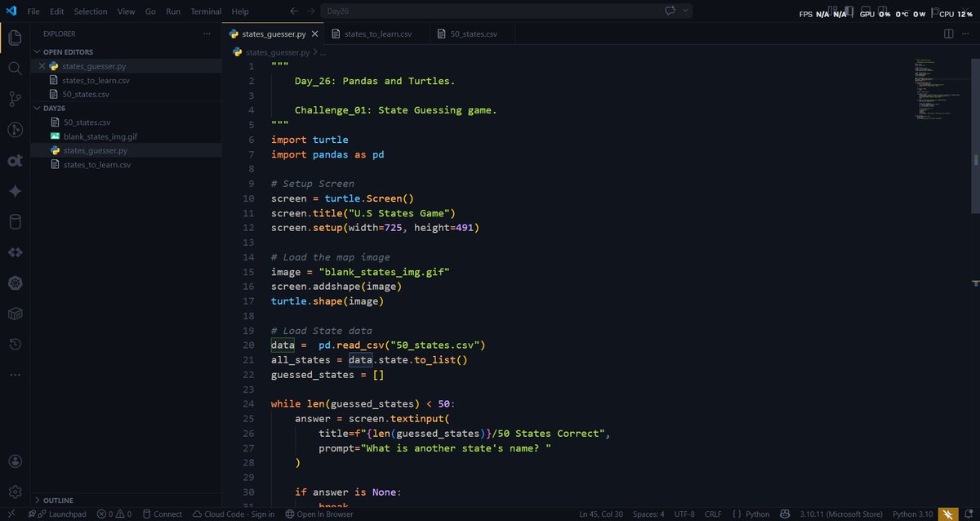Show additional views via activity bar ellipsis
This screenshot has width=980, height=521.
click(15, 374)
